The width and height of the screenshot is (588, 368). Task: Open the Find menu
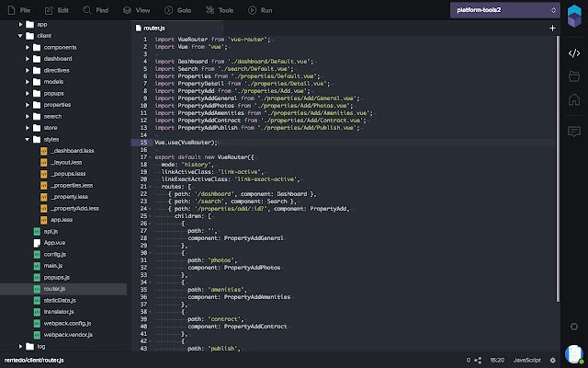tap(96, 10)
